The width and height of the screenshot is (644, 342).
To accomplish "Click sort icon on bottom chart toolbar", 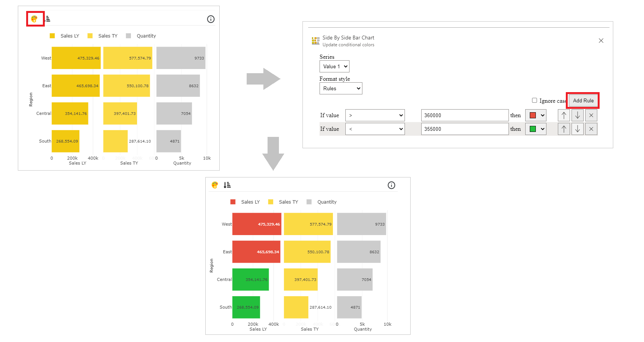I will click(x=227, y=185).
